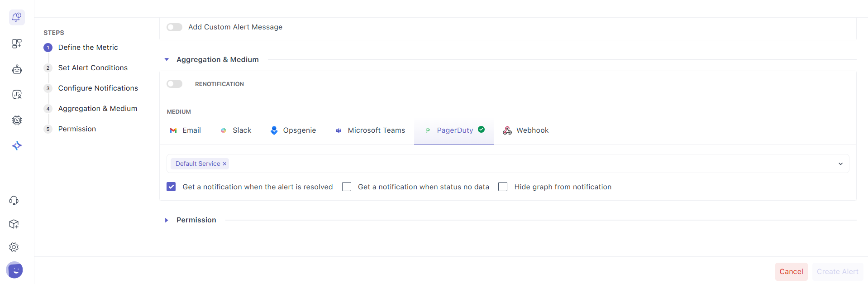The image size is (868, 284).
Task: Turn on the Renotification toggle
Action: pyautogui.click(x=174, y=84)
